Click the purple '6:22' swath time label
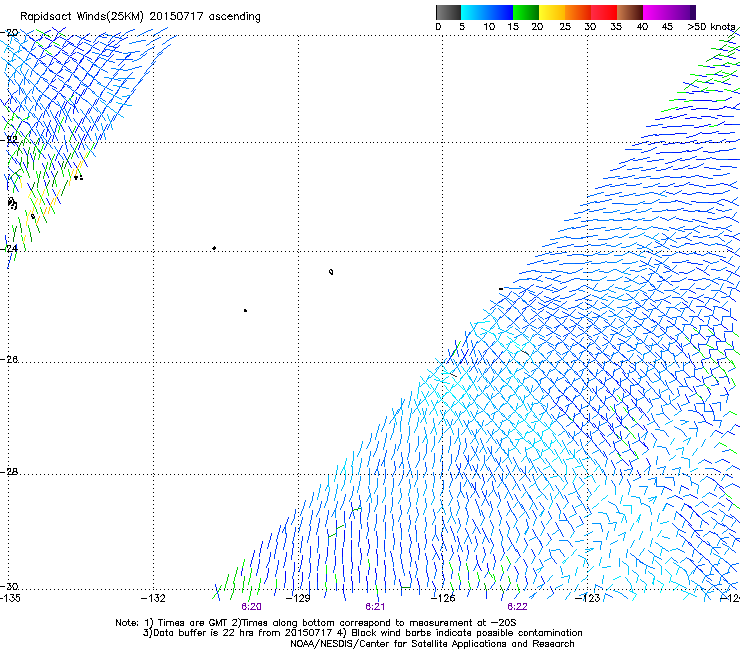740x650 pixels. tap(517, 607)
